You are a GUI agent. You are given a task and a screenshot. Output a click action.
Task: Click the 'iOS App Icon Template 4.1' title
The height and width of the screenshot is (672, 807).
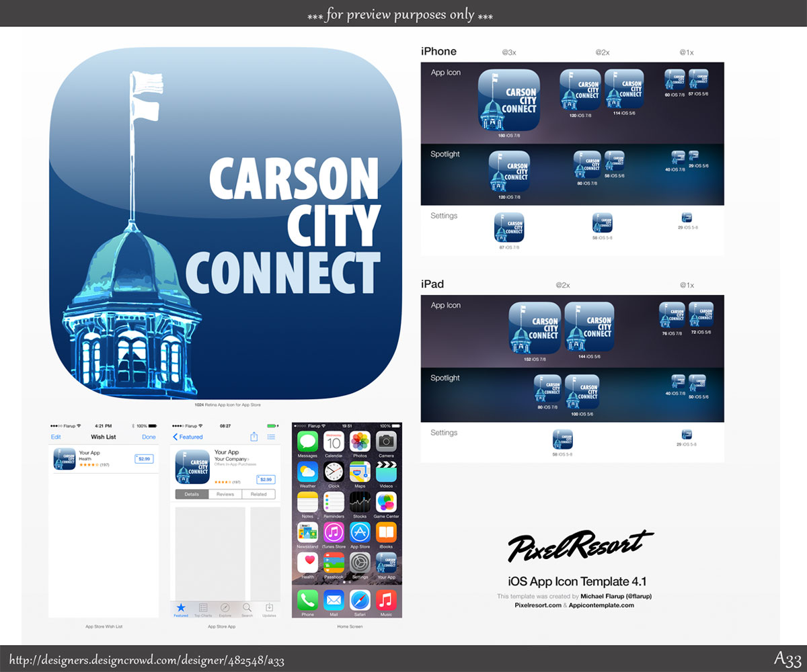pos(577,582)
